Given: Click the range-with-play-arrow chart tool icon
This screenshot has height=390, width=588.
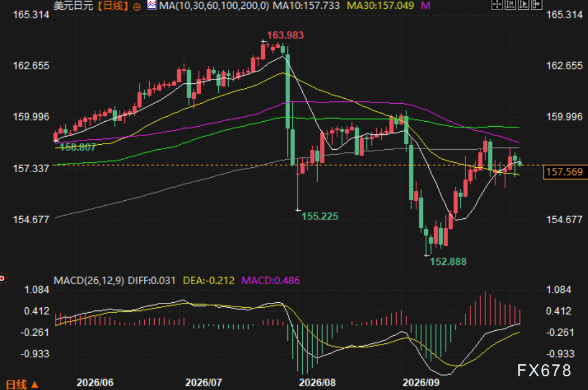Looking at the screenshot, I should tap(523, 4).
